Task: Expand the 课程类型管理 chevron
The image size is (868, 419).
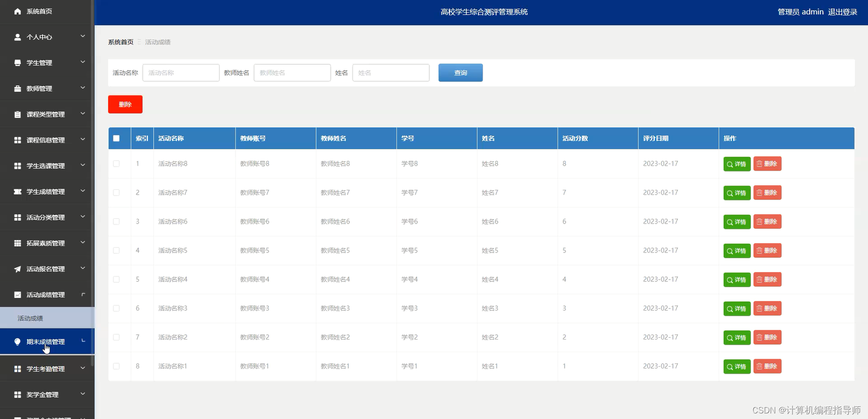Action: tap(83, 113)
